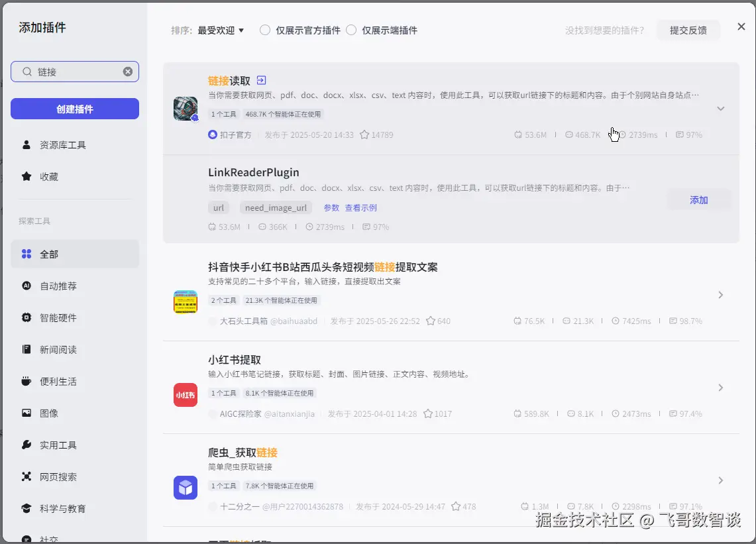Select the 自动推荐 category
This screenshot has height=544, width=756.
(x=75, y=286)
